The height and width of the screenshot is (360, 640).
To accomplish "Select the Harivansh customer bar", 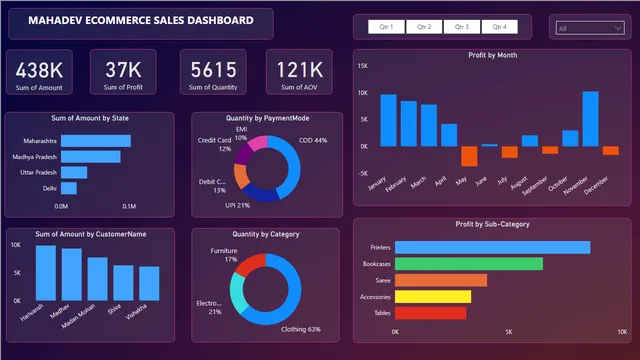I will 46,273.
